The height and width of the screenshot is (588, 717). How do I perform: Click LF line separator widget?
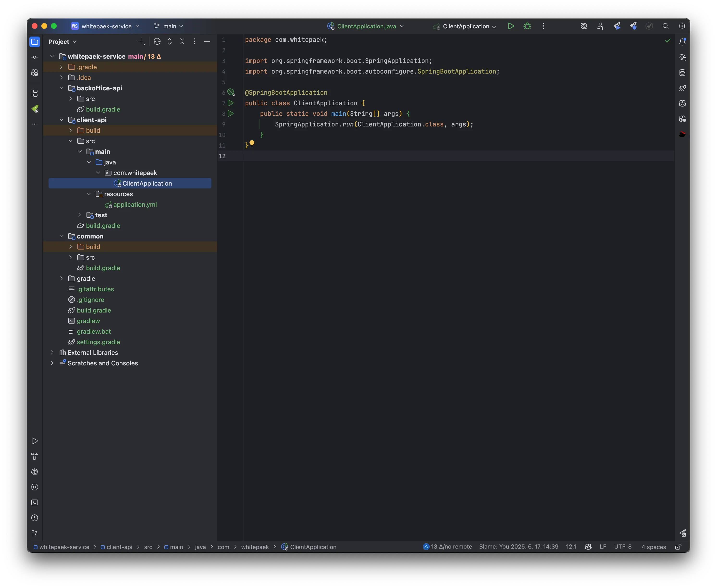(603, 547)
